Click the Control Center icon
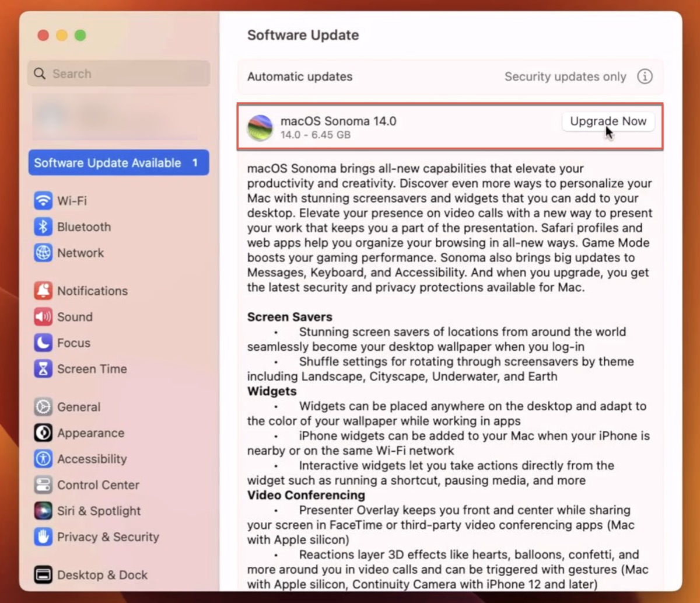 43,485
